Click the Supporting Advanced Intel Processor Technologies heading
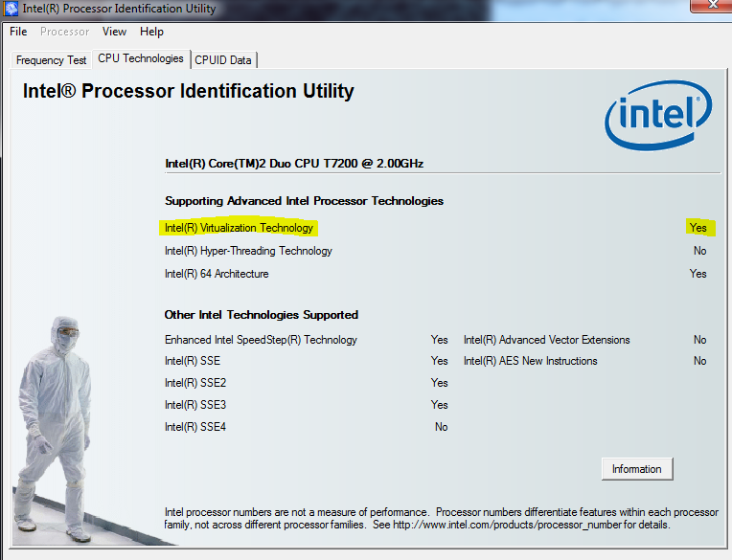This screenshot has width=732, height=560. (x=304, y=201)
